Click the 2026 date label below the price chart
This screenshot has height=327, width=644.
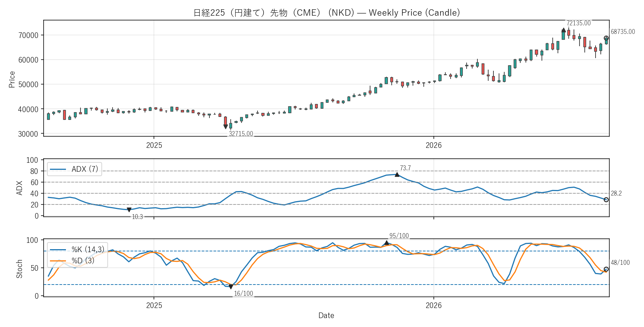coord(433,145)
